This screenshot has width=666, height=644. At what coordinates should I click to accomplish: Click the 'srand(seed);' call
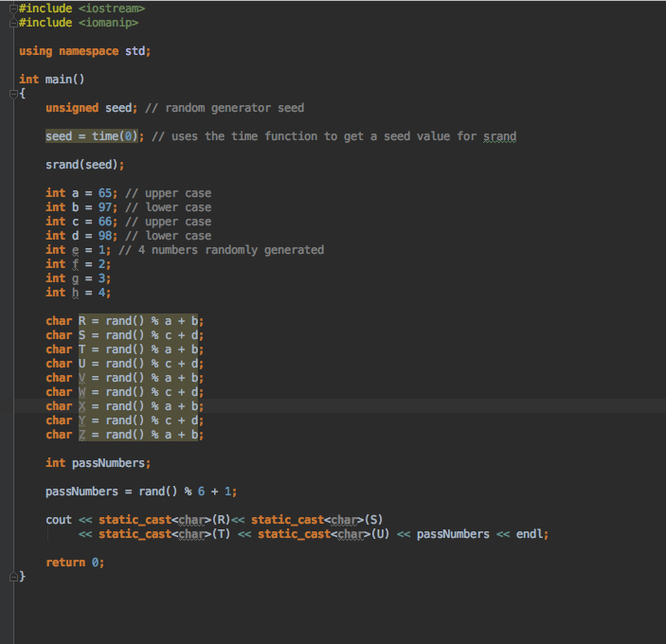point(85,165)
